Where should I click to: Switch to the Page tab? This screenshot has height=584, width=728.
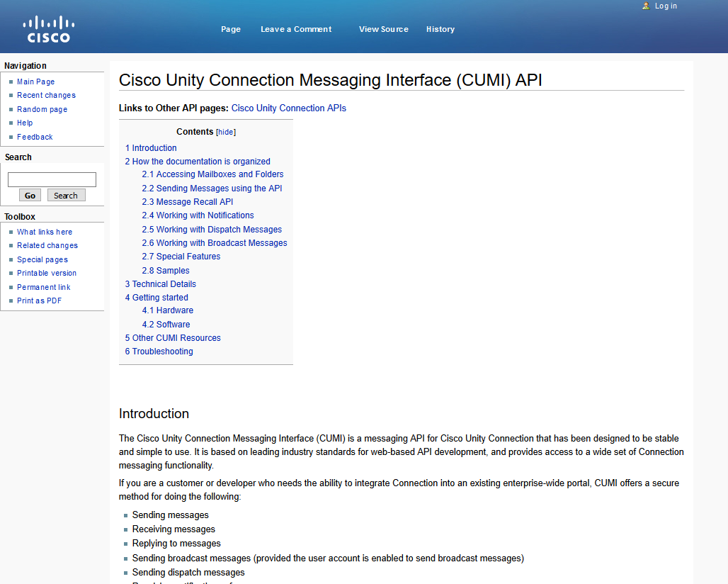pos(231,29)
